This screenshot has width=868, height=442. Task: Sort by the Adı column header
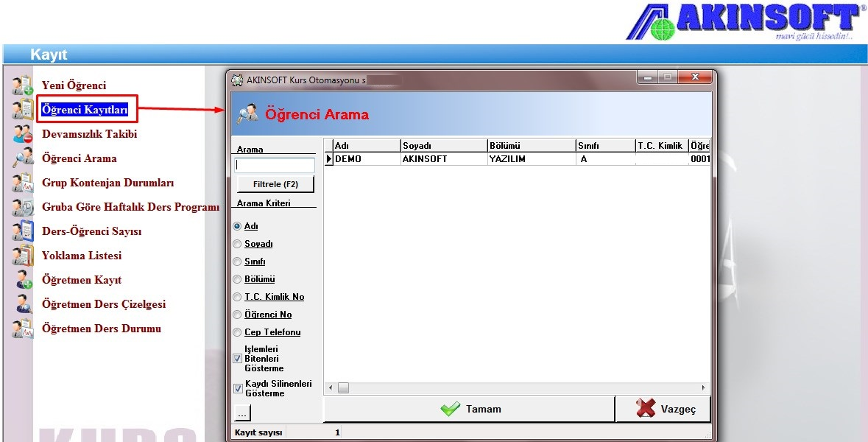pyautogui.click(x=367, y=146)
